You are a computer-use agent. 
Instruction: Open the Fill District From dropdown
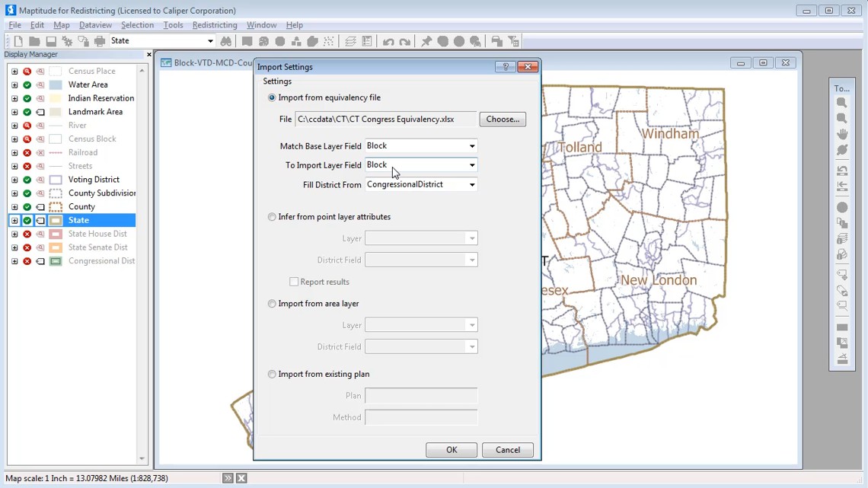tap(473, 183)
